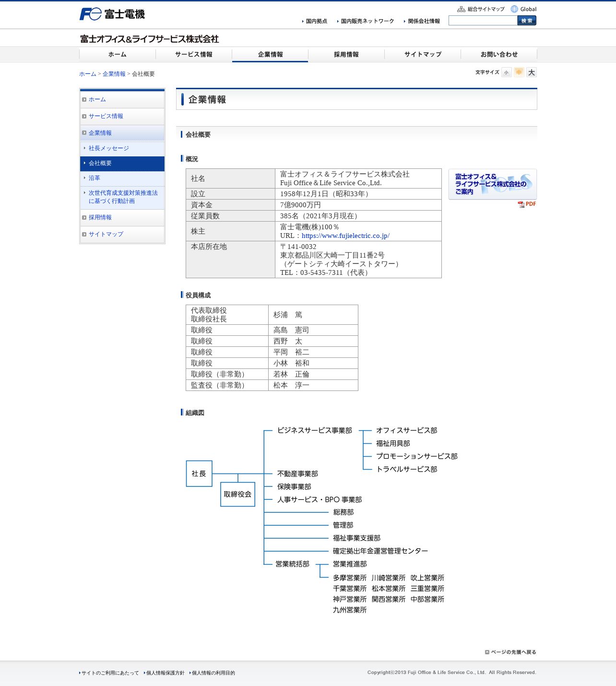Screen dimensions: 616x686
Task: Click the search text field
Action: pyautogui.click(x=483, y=21)
